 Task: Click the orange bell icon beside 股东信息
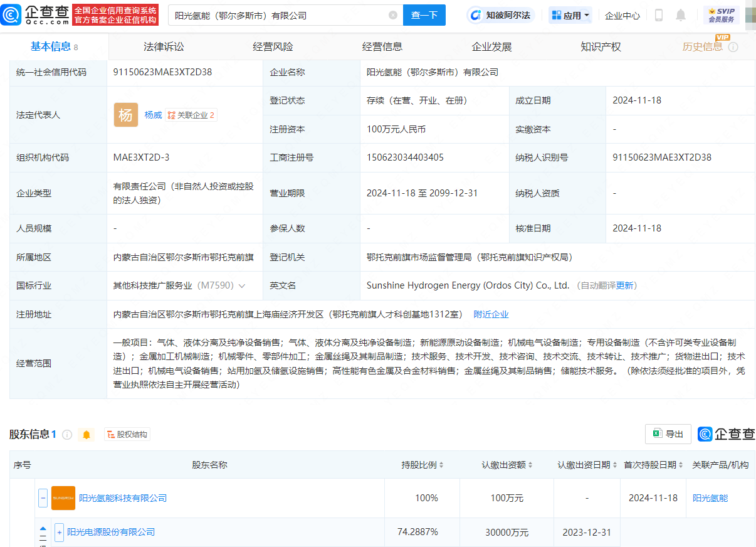(x=87, y=435)
